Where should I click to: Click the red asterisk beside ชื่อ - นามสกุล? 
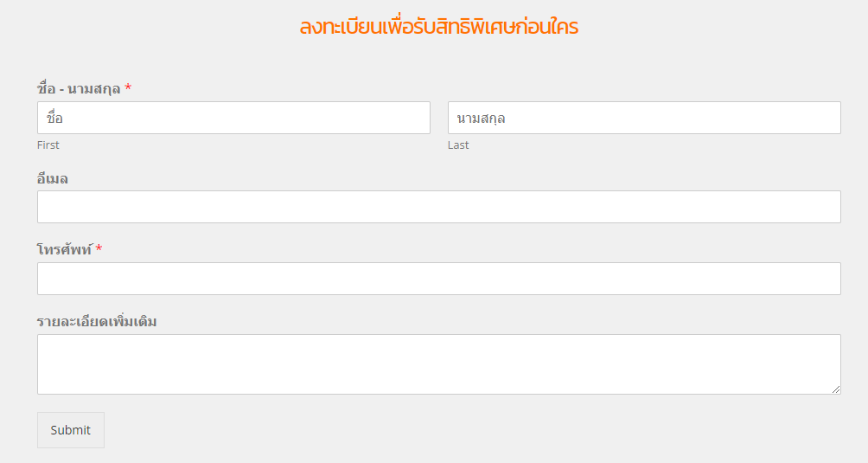click(x=128, y=88)
